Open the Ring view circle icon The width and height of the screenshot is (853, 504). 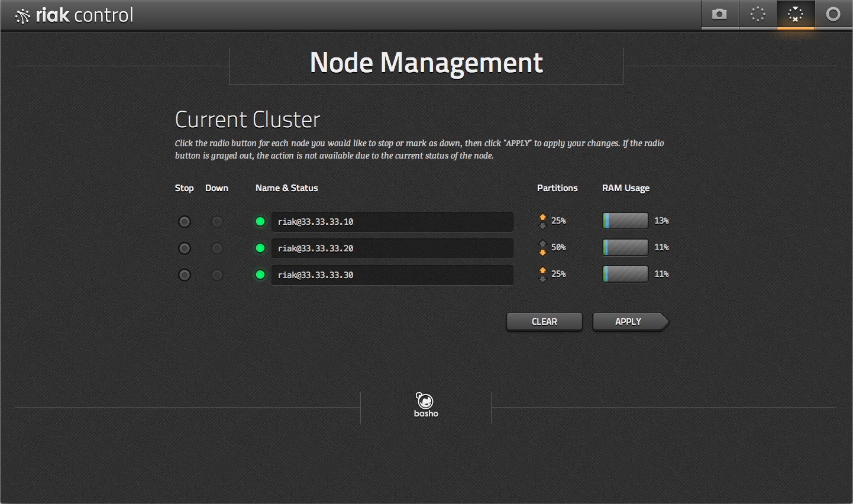tap(833, 14)
